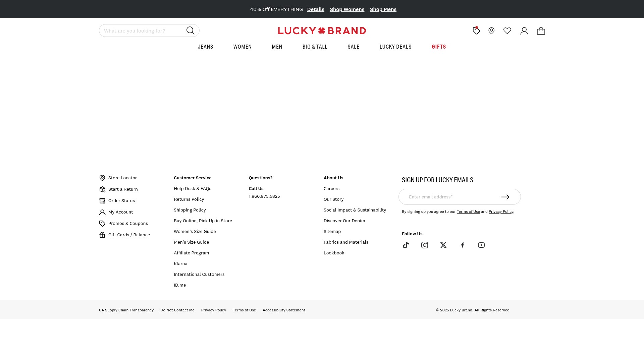
Task: Visit Lucky Brand X icon
Action: pos(443,245)
